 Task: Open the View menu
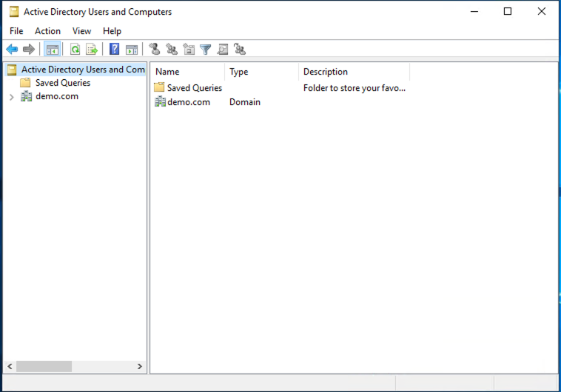pos(81,31)
